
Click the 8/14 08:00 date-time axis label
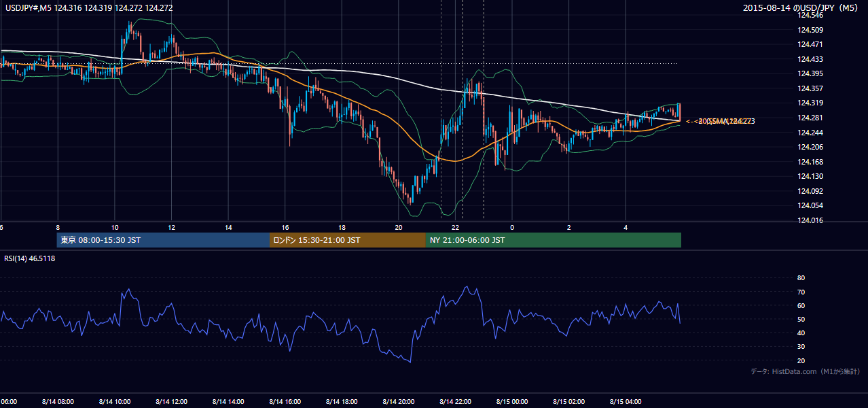coord(58,402)
